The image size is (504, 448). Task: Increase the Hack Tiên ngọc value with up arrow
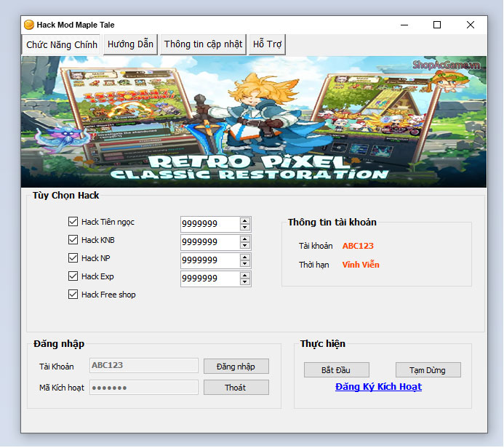click(x=245, y=221)
